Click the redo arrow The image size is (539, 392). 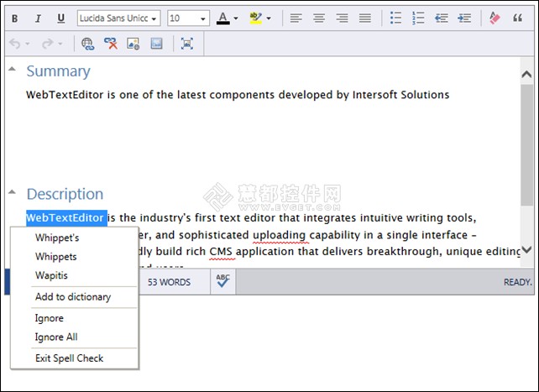(x=48, y=44)
